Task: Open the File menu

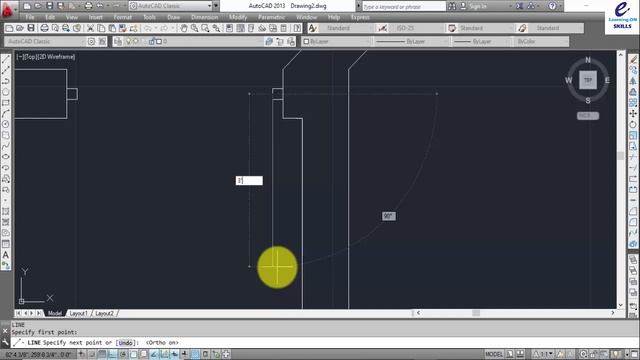Action: point(30,17)
